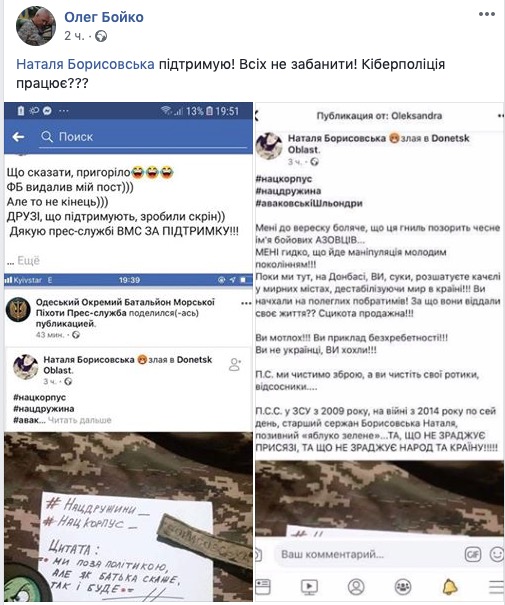Open GIF picker in comment box

click(473, 554)
